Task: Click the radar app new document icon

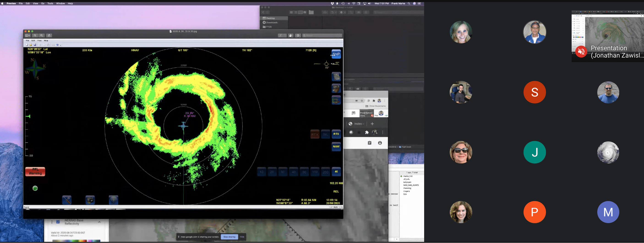Action: [27, 45]
